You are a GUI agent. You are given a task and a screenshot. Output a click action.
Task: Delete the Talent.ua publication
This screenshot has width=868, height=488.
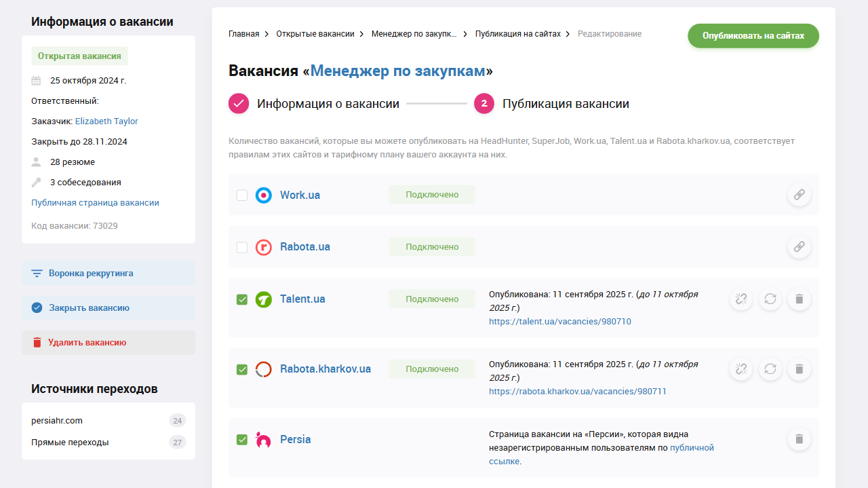click(799, 299)
